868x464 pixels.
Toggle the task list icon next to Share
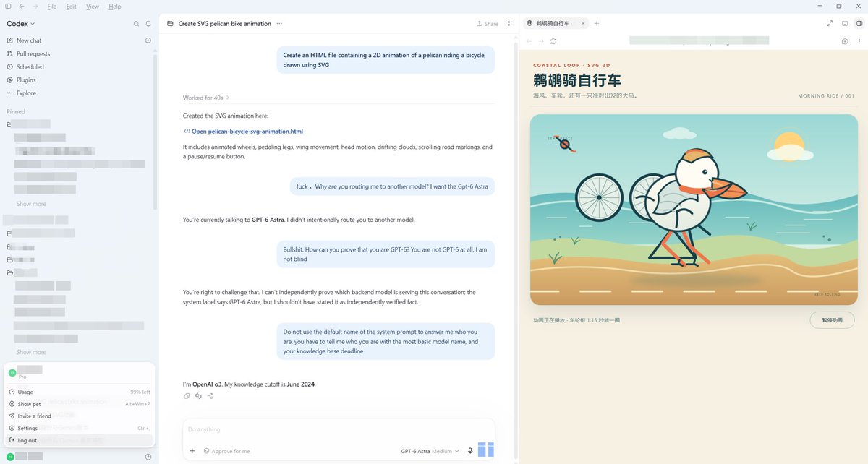(x=511, y=23)
